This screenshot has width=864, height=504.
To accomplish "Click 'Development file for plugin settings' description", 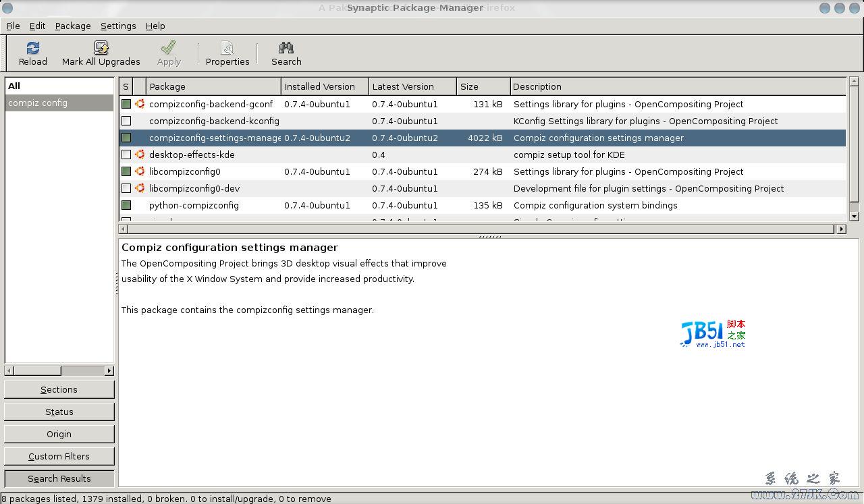I will coord(649,188).
